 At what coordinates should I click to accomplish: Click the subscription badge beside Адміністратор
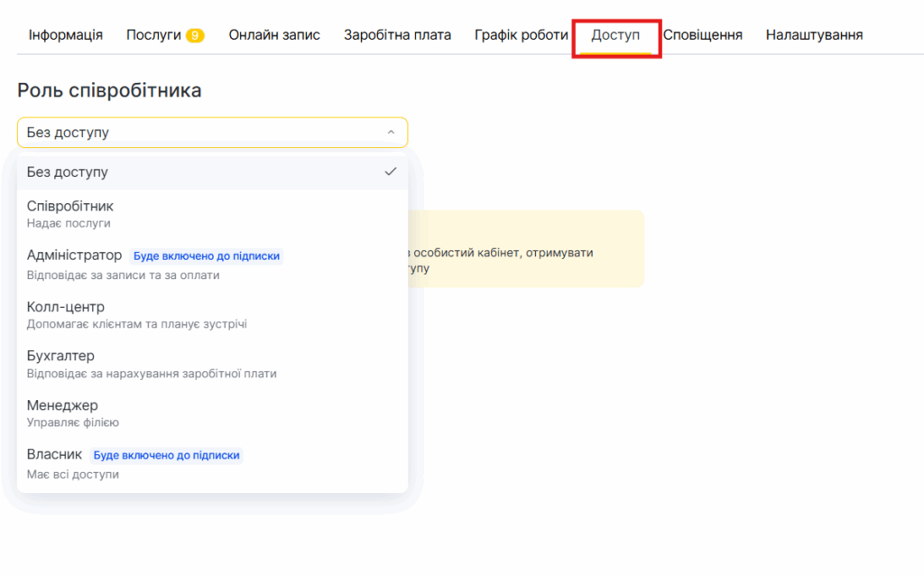207,256
